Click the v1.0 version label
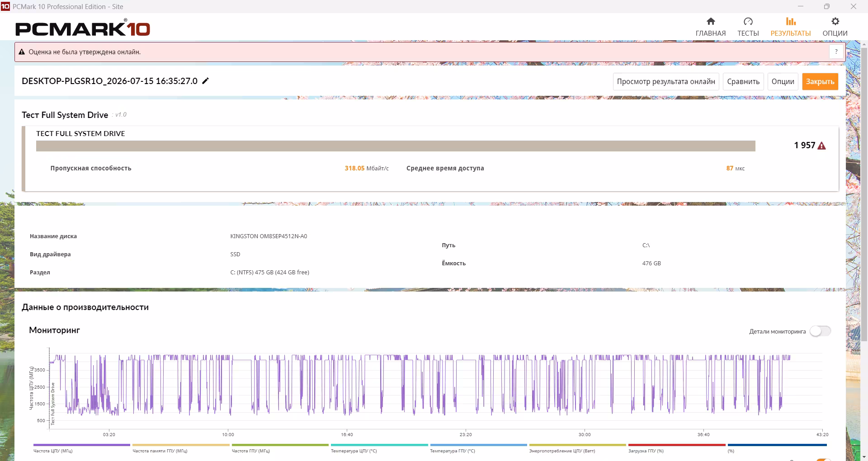The width and height of the screenshot is (868, 461). coord(121,115)
